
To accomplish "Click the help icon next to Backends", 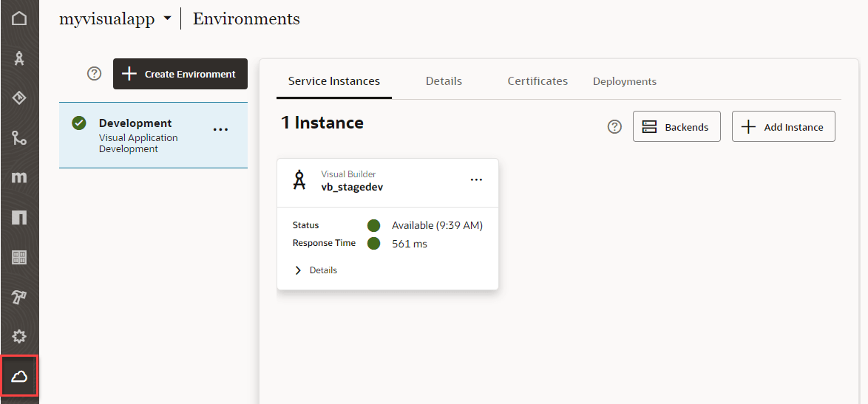I will coord(614,127).
